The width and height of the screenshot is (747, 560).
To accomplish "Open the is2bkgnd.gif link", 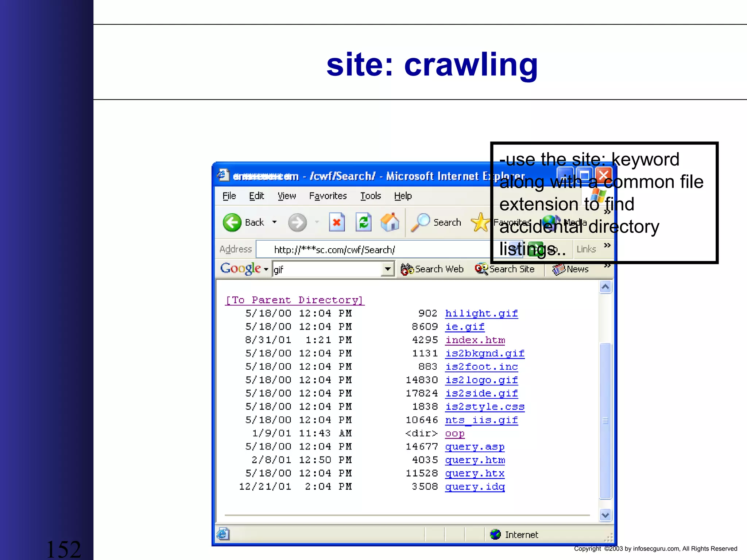I will click(x=485, y=353).
